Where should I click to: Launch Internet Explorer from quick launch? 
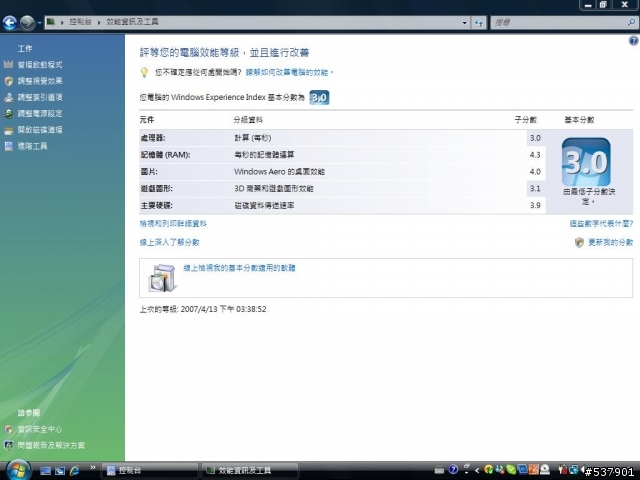click(x=75, y=471)
